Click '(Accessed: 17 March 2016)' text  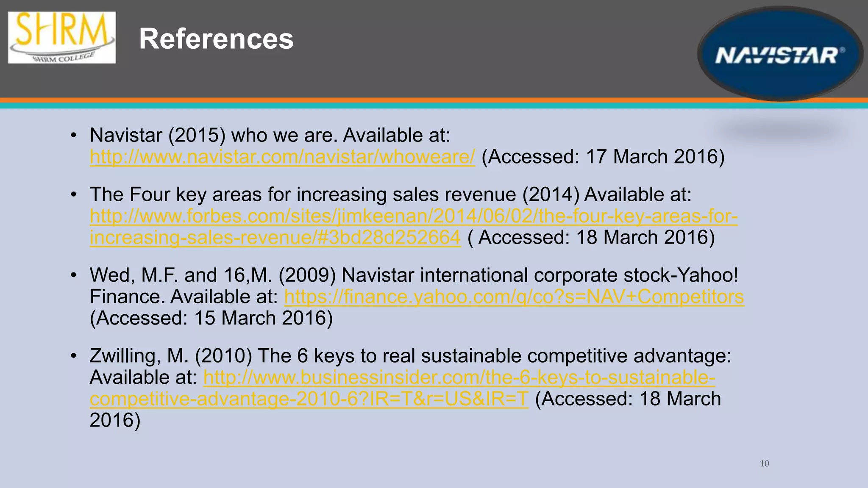[603, 157]
